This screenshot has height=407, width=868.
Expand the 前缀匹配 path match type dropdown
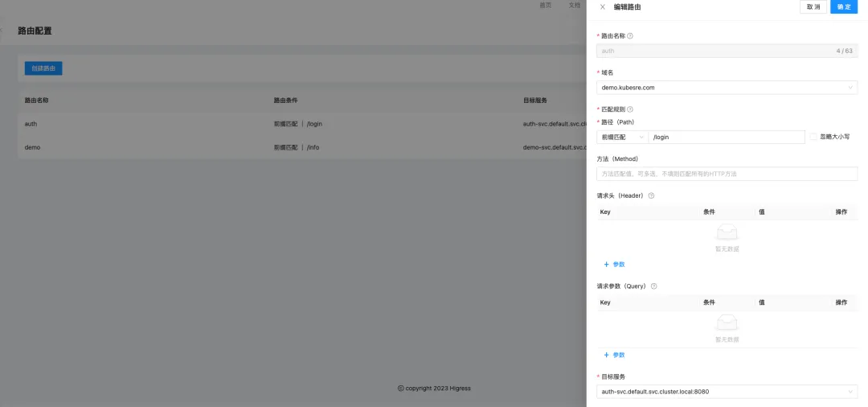click(x=622, y=137)
